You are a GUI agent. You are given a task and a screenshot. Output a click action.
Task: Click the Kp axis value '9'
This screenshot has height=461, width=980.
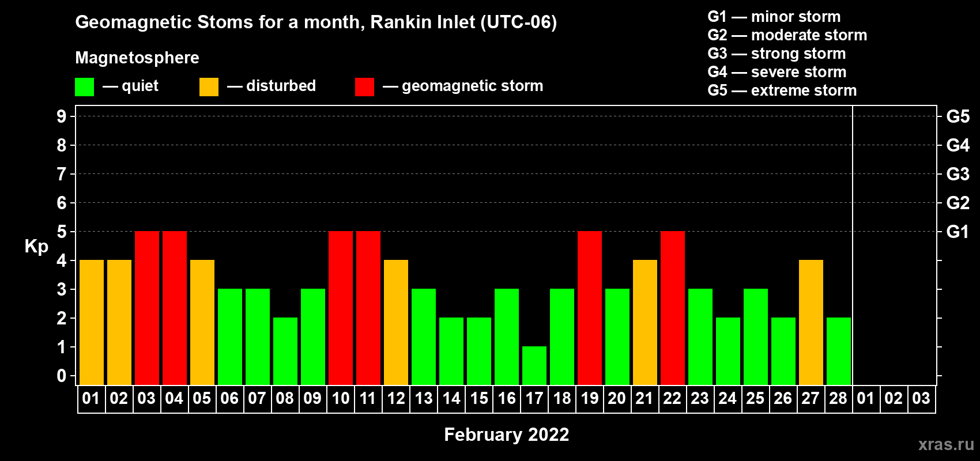pyautogui.click(x=62, y=116)
